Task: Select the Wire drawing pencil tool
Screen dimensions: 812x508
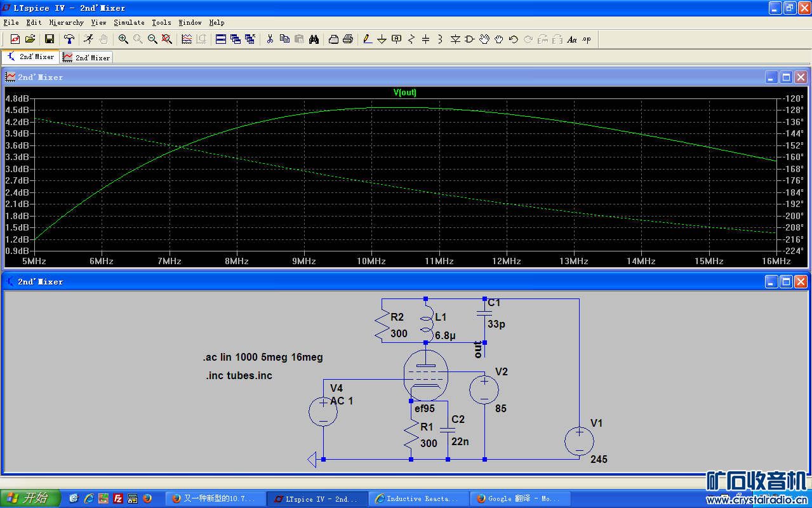Action: click(x=367, y=39)
